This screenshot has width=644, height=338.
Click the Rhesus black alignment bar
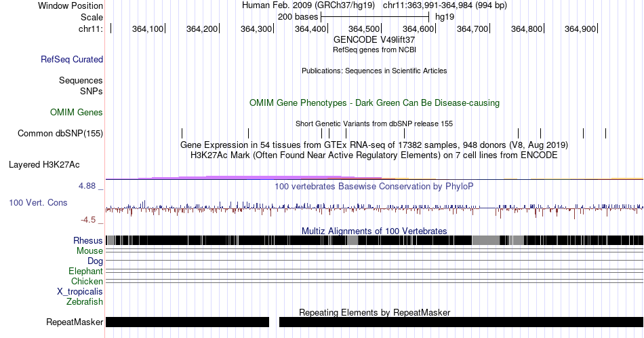[374, 240]
